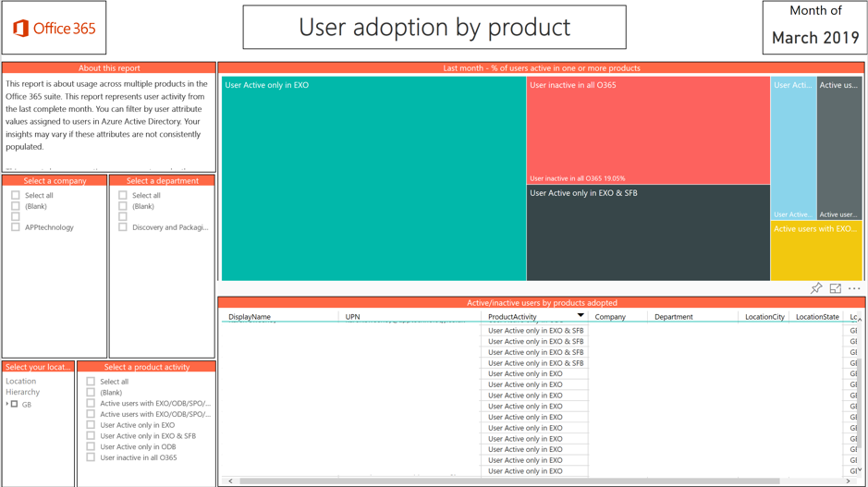The image size is (868, 487).
Task: Open focus mode for table visual
Action: click(836, 289)
